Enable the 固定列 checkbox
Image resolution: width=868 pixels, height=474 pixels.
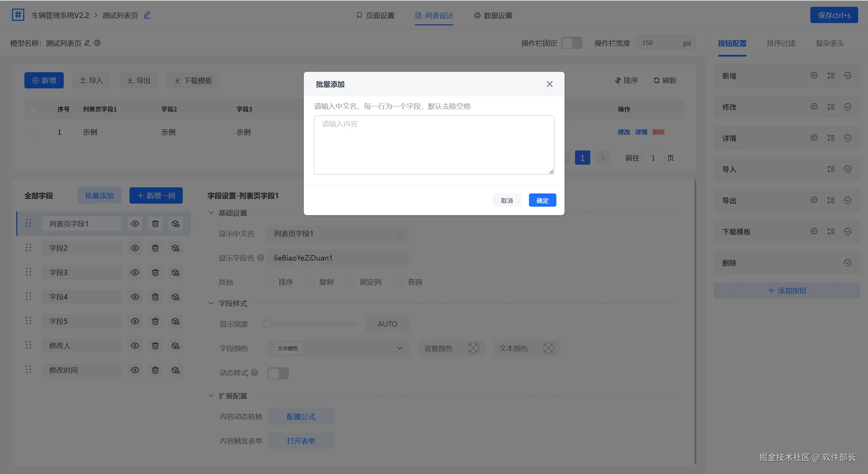[352, 282]
